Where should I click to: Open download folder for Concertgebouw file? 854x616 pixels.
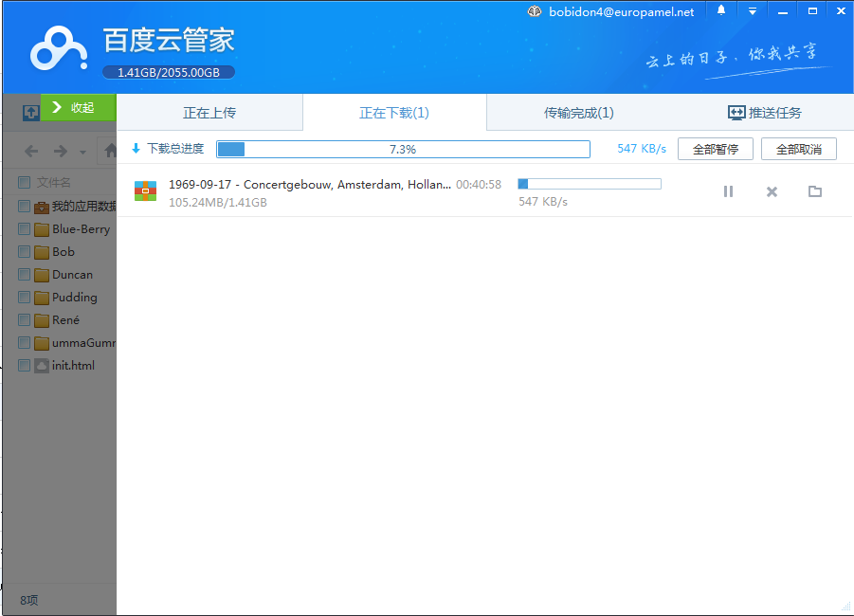click(x=814, y=191)
